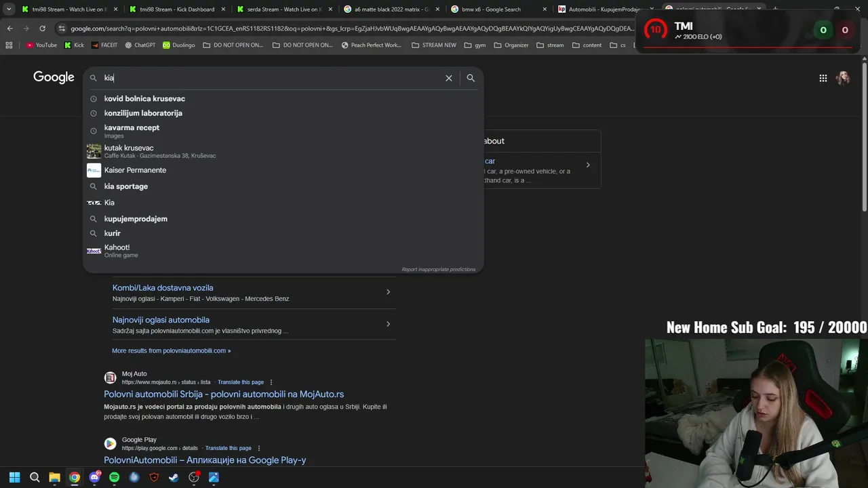The image size is (868, 488).
Task: Open the Google account avatar
Action: (x=843, y=78)
